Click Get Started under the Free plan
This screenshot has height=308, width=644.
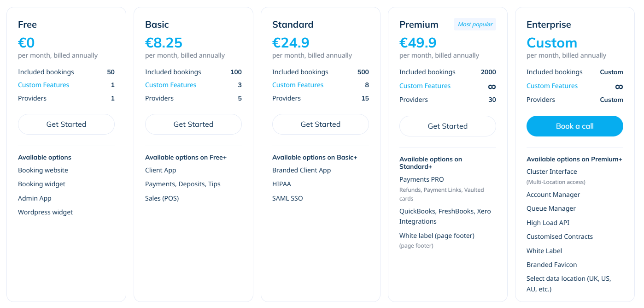tap(66, 124)
